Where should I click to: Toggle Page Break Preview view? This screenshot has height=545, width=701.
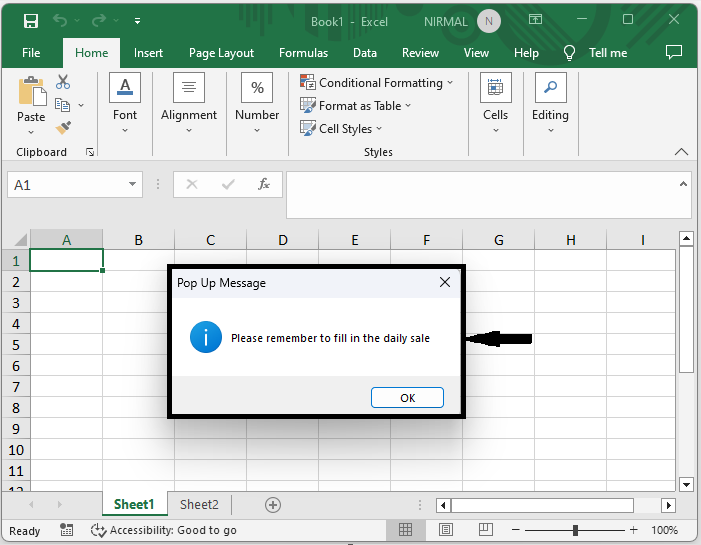(x=485, y=530)
